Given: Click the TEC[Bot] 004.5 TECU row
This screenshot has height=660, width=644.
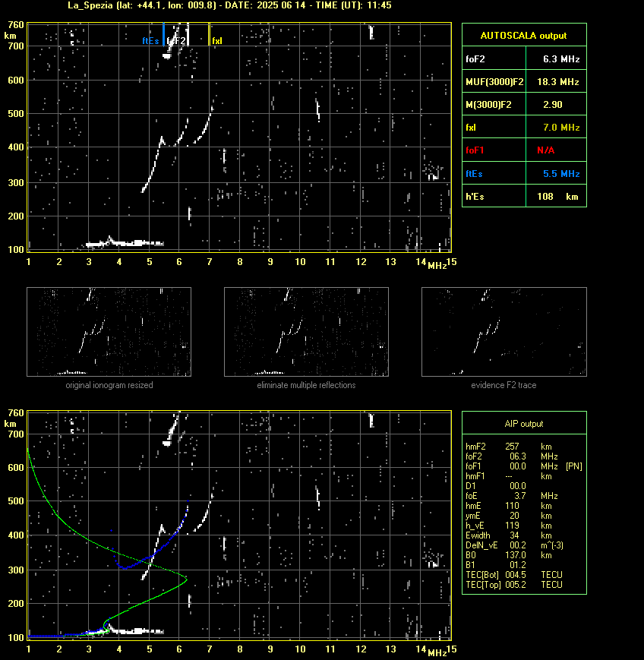Looking at the screenshot, I should [514, 575].
